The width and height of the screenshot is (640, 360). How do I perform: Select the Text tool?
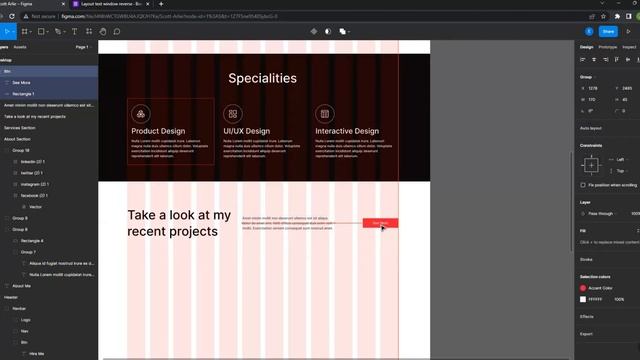click(74, 31)
